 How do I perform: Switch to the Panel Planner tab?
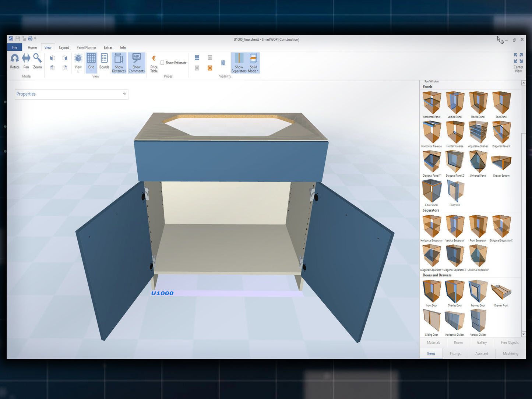(86, 47)
